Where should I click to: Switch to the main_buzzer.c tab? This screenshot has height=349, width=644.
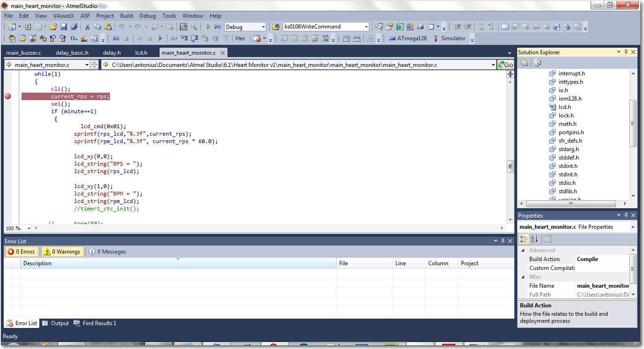pos(23,53)
